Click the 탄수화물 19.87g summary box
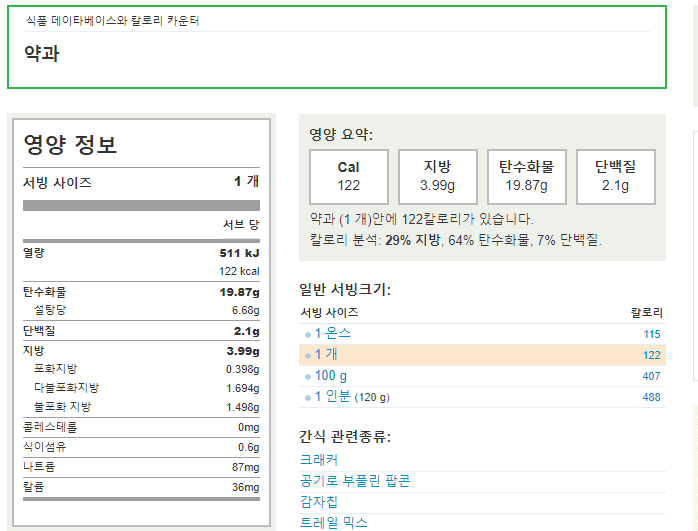 [527, 177]
